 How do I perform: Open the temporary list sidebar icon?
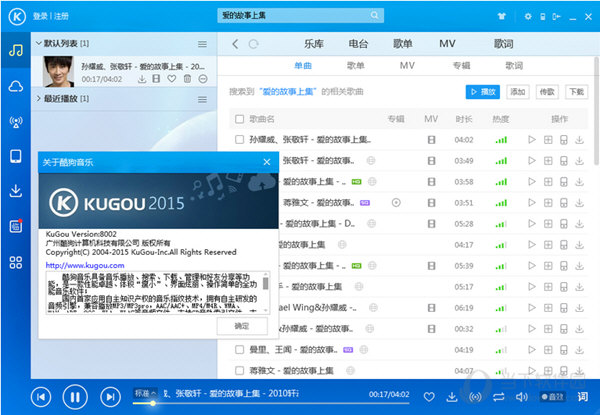pyautogui.click(x=16, y=226)
